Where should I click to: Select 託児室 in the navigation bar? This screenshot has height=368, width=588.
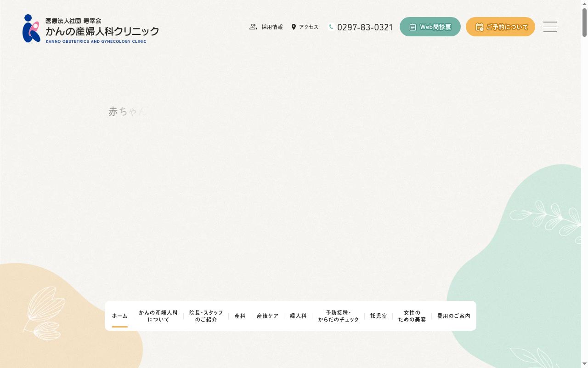[379, 316]
